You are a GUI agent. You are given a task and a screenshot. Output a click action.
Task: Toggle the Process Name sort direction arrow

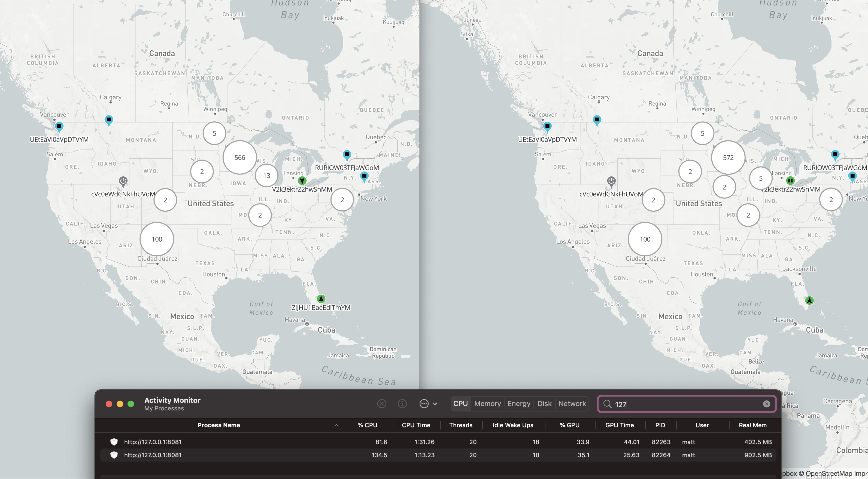[336, 425]
